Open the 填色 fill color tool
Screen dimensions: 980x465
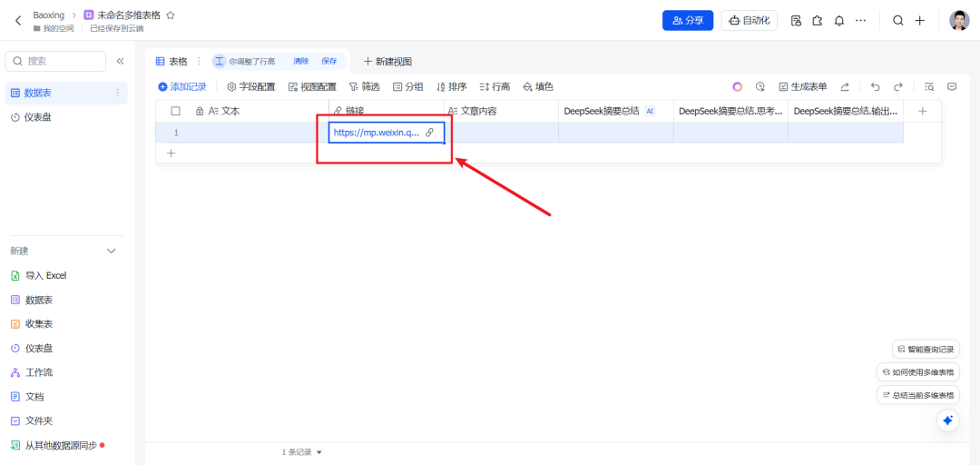[x=537, y=87]
